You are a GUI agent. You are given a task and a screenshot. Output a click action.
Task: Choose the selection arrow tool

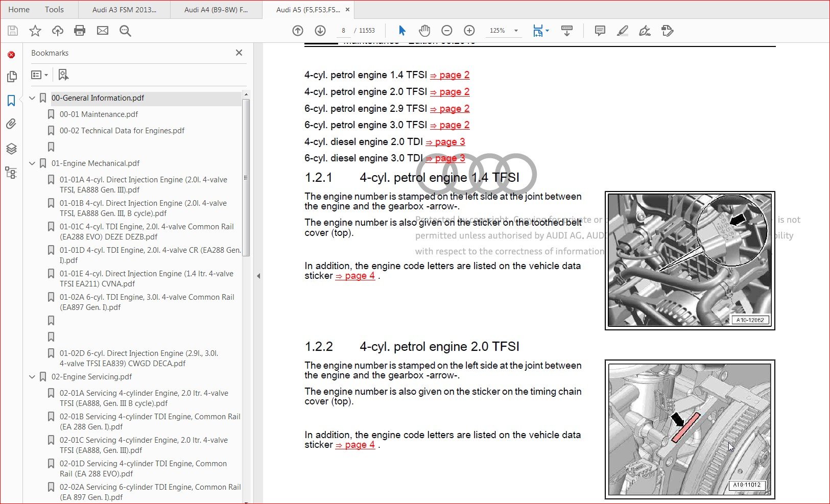point(402,31)
